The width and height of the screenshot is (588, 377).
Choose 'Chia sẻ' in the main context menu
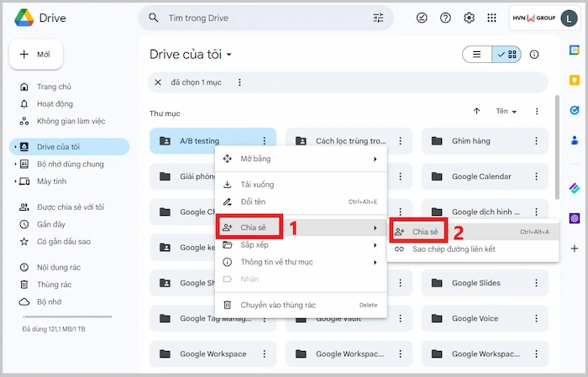301,228
